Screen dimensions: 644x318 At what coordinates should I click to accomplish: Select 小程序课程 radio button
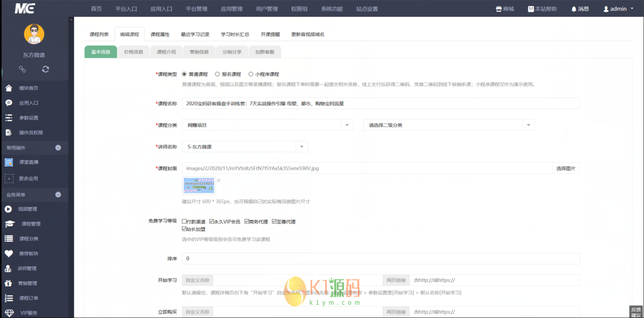click(251, 74)
